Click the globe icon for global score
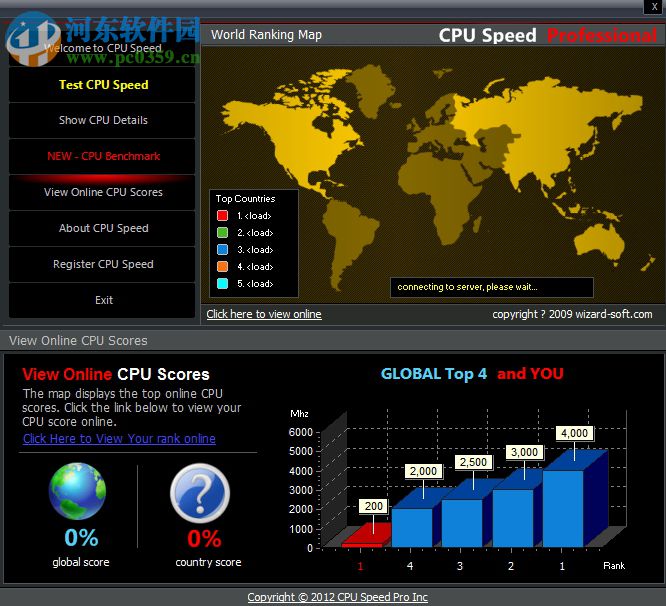 click(77, 491)
